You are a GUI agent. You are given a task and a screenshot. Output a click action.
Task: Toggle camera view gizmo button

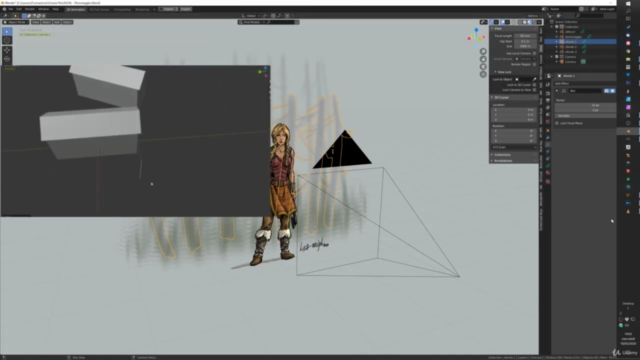483,67
